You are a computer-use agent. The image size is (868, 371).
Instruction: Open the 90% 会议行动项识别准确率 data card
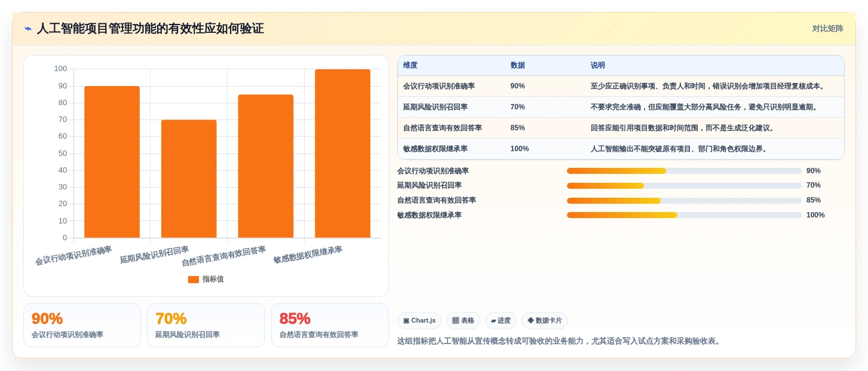(82, 325)
